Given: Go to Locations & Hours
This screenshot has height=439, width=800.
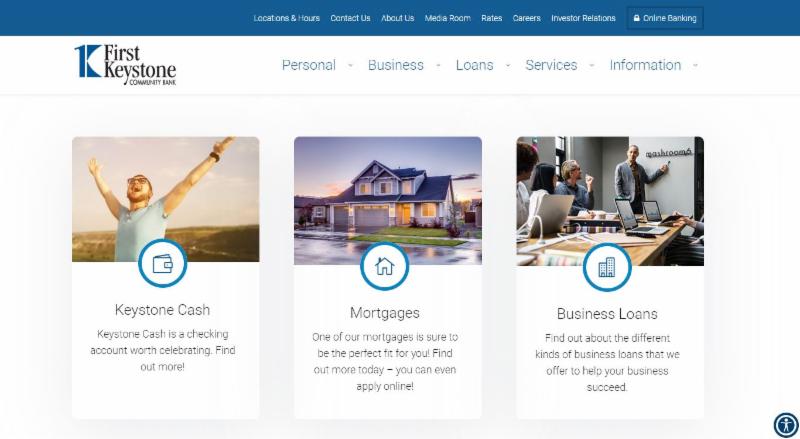Looking at the screenshot, I should click(x=287, y=18).
